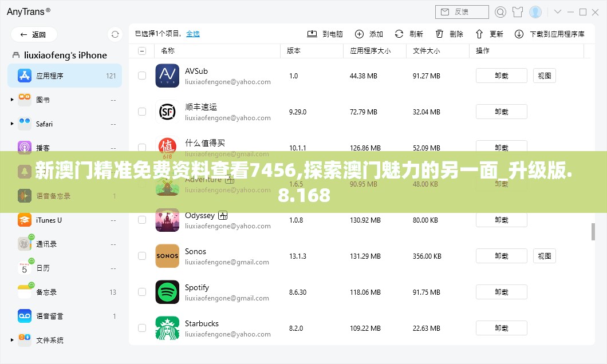
Task: Check the 顺丰速运 row checkbox
Action: (142, 112)
